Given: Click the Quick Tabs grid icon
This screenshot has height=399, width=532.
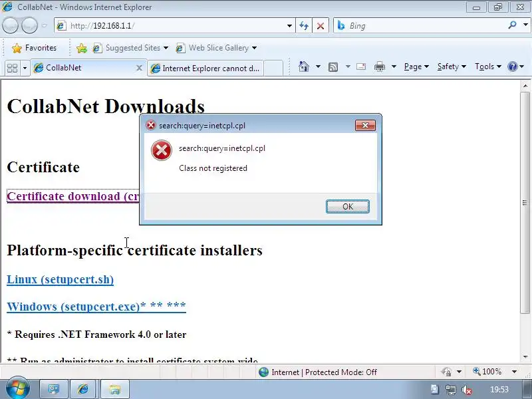Looking at the screenshot, I should coord(12,68).
